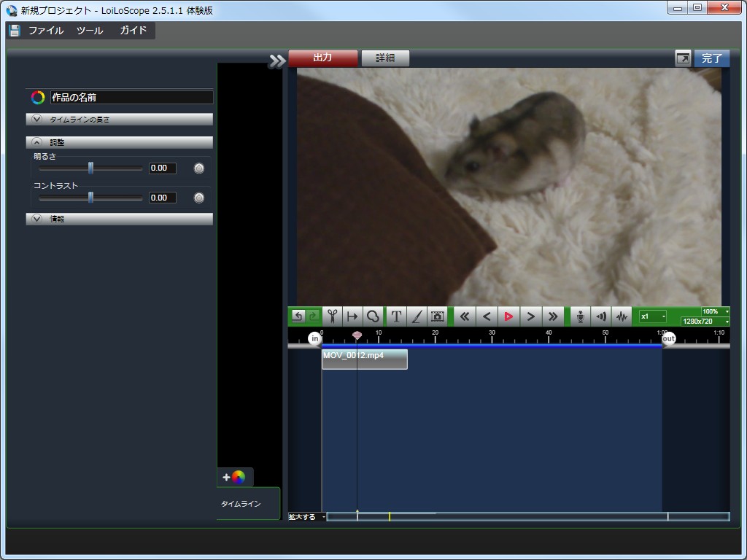Click the 明るさ brightness slider handle
747x560 pixels.
tap(90, 168)
